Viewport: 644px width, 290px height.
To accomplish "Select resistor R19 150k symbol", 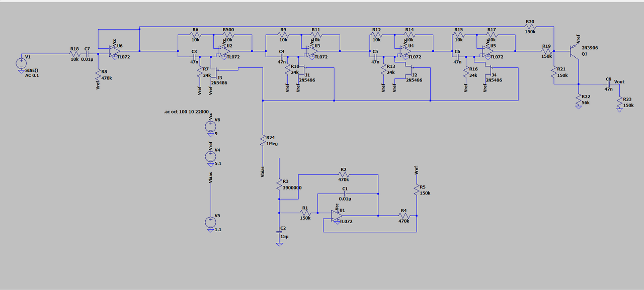I will point(546,51).
